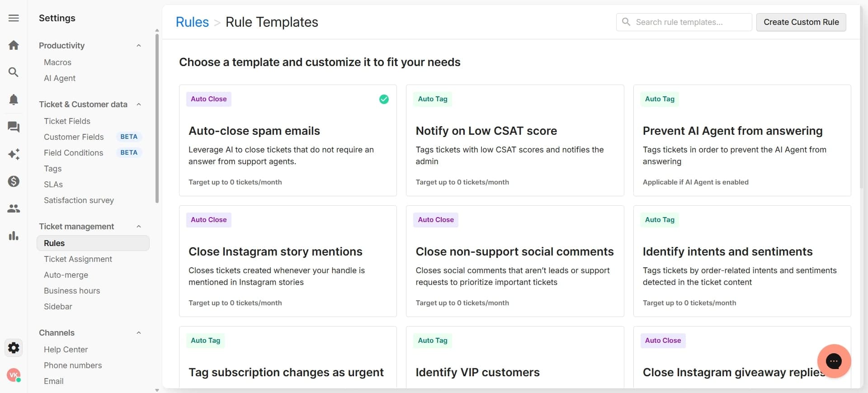Screen dimensions: 868x393
Task: Click the search rule templates field
Action: pyautogui.click(x=683, y=22)
